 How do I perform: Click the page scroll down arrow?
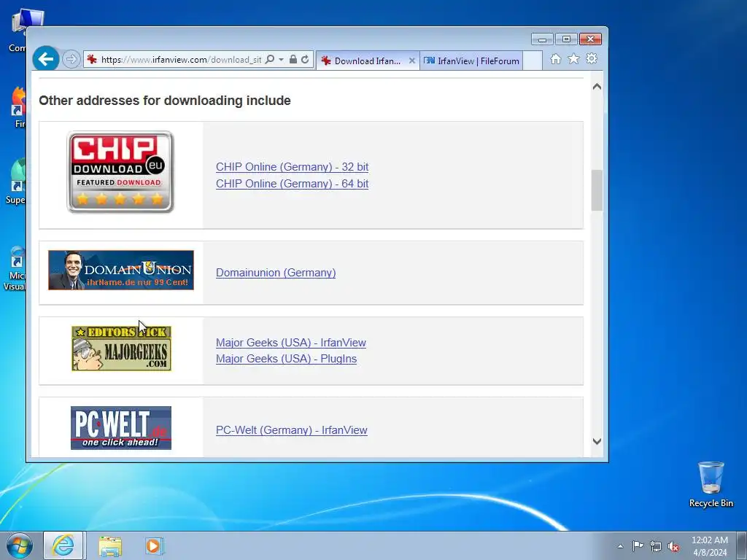pos(597,441)
